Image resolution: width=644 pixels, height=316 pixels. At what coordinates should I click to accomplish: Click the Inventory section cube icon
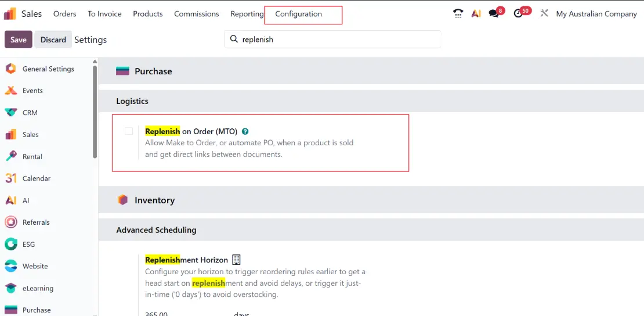click(122, 200)
